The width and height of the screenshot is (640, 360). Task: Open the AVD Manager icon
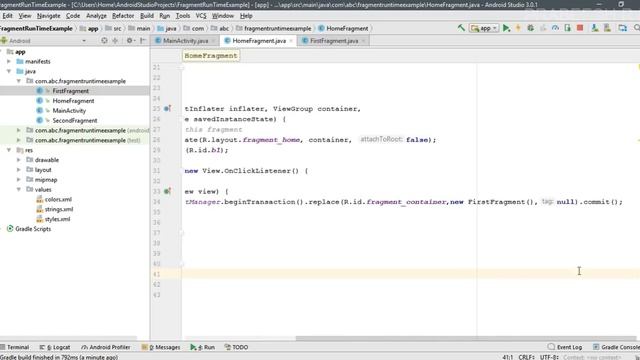pos(595,28)
